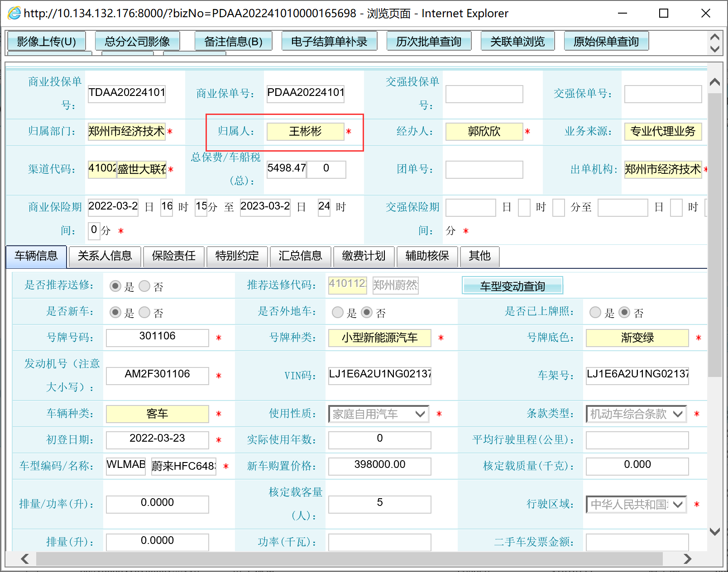Screen dimensions: 728x572
Task: Select 是 for 是否新车
Action: [115, 312]
